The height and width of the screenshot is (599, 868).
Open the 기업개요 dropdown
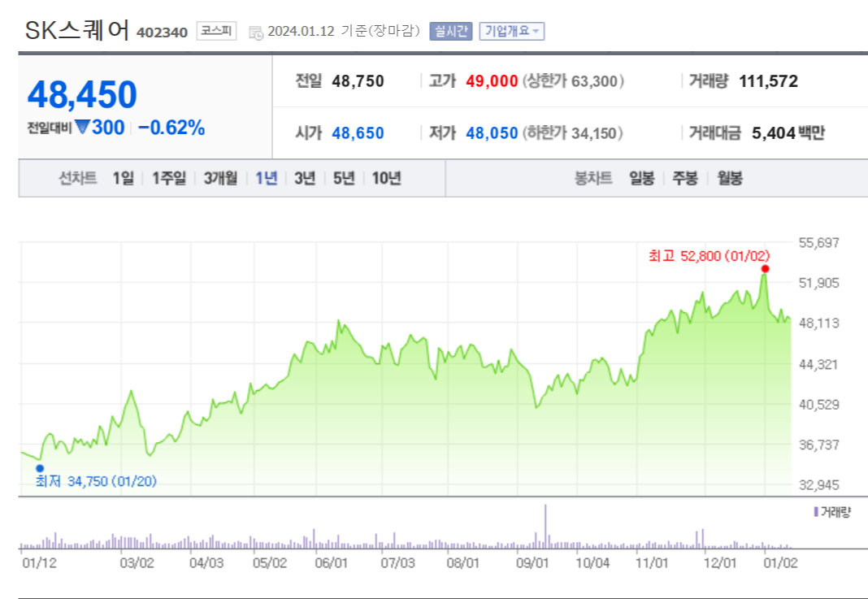click(x=511, y=31)
